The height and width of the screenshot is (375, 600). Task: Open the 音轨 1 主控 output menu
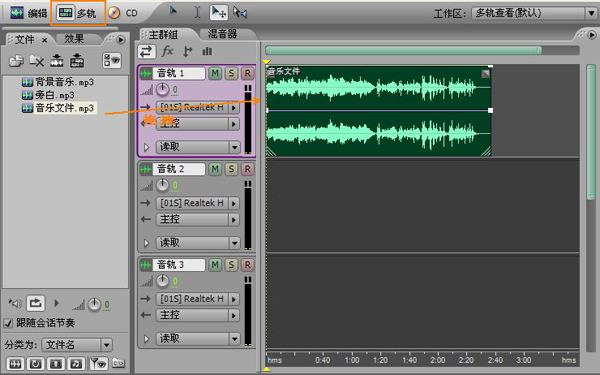point(197,124)
